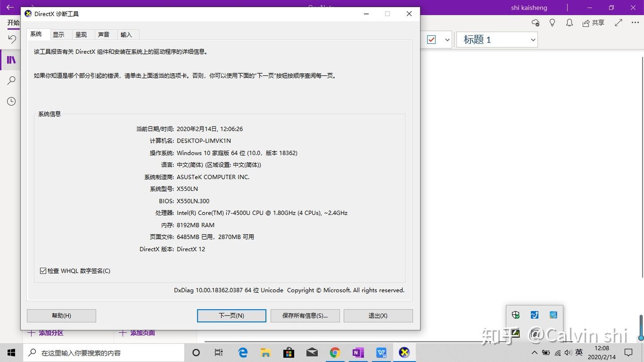Open Microsoft Store from taskbar
Image resolution: width=644 pixels, height=362 pixels.
(289, 353)
